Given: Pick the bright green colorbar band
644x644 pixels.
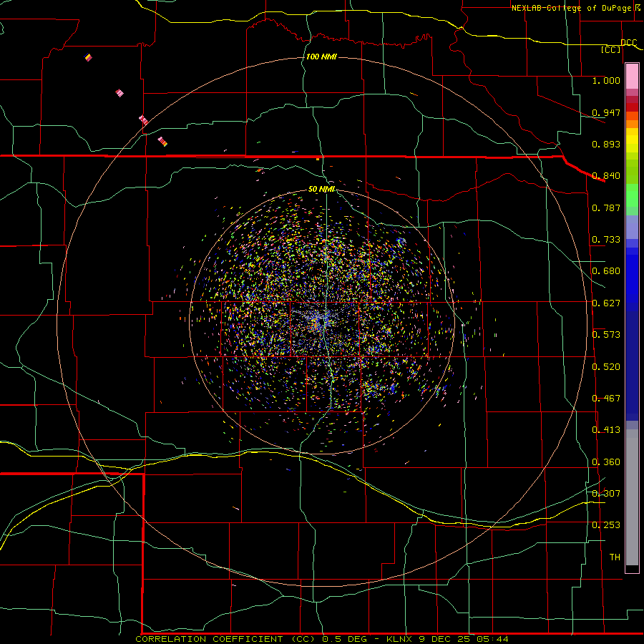Looking at the screenshot, I should [x=632, y=195].
